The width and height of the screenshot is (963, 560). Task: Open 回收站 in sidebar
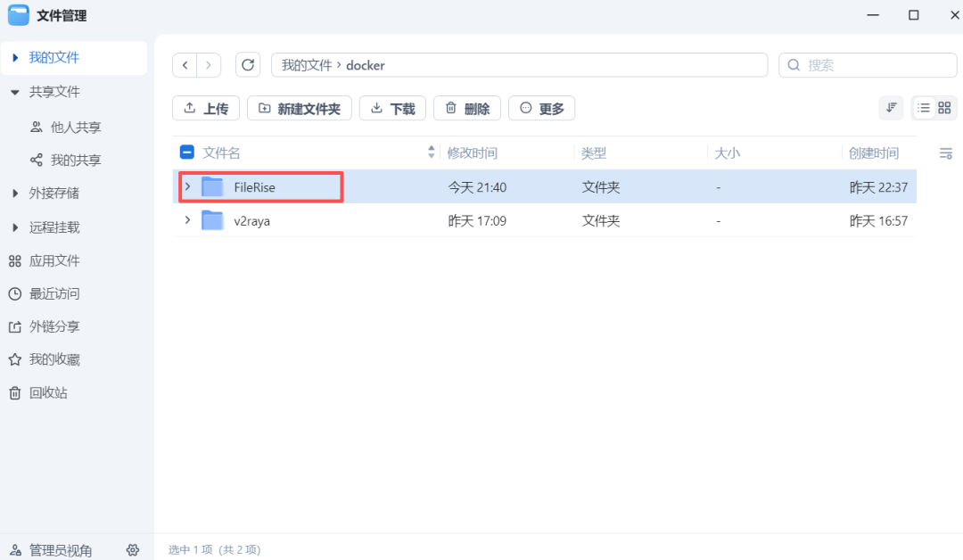[x=47, y=392]
